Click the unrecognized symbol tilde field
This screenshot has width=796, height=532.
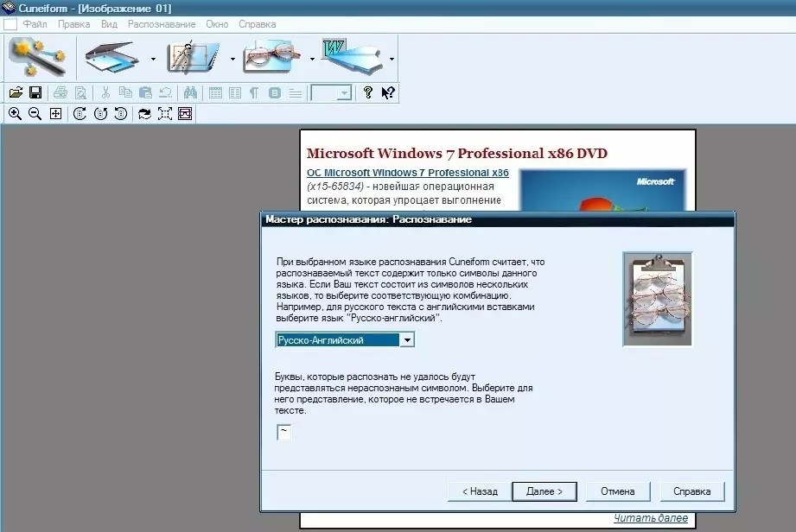[283, 432]
